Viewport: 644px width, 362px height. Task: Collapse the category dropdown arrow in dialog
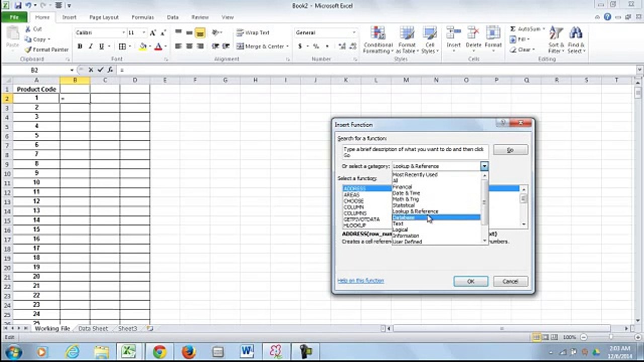(x=484, y=166)
